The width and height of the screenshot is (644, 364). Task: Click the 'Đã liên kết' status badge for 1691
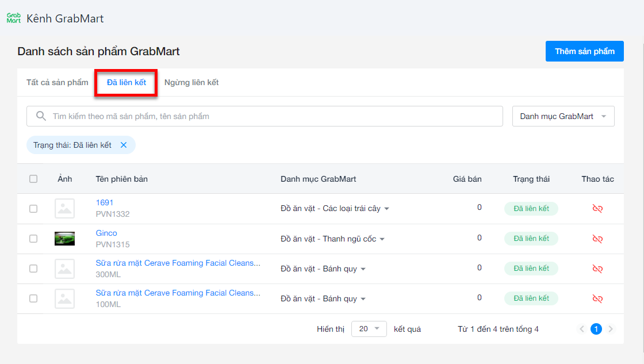point(531,208)
